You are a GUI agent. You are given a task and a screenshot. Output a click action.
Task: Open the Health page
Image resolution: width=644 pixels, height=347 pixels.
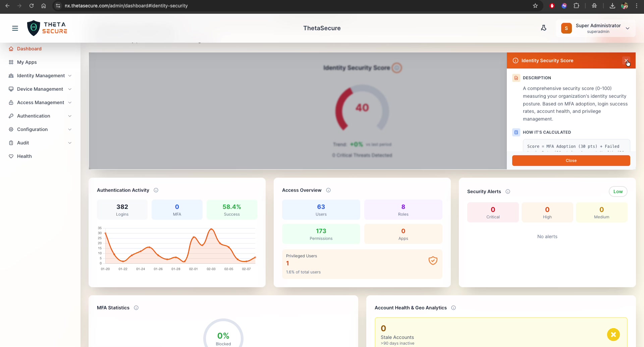pyautogui.click(x=24, y=156)
